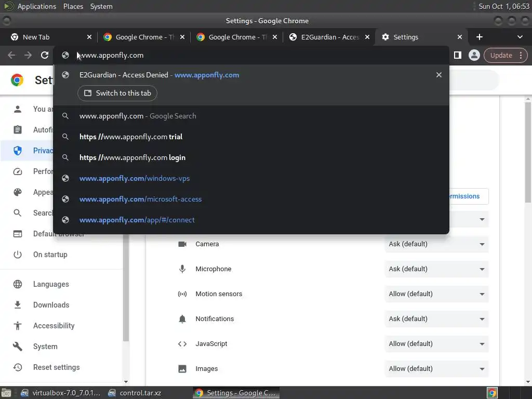Open the Images permission dropdown
Image resolution: width=532 pixels, height=399 pixels.
click(436, 369)
